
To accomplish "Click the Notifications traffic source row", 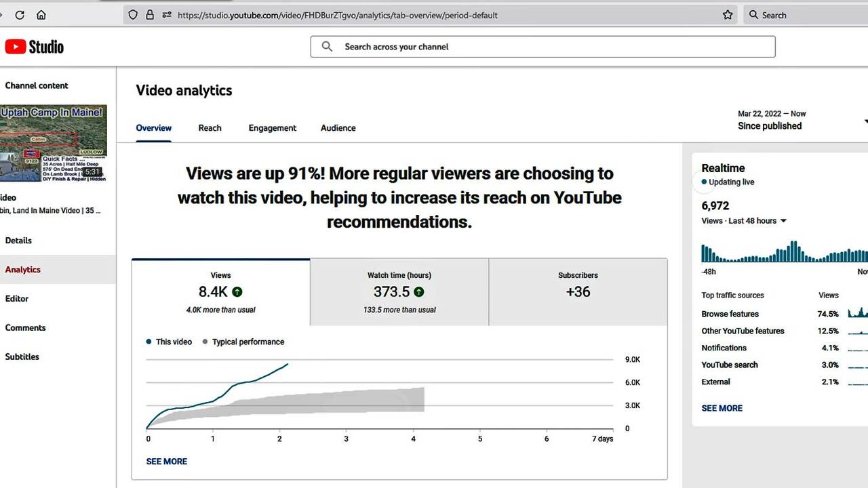I will pyautogui.click(x=785, y=348).
